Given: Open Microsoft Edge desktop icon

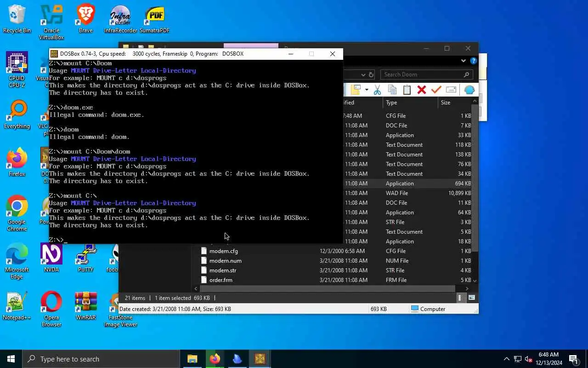Looking at the screenshot, I should pyautogui.click(x=17, y=261).
